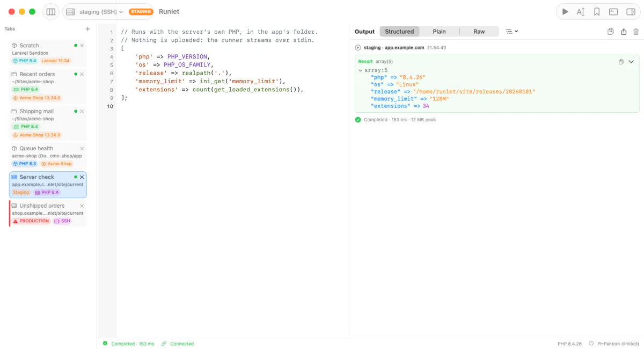Click the release path value in result
The width and height of the screenshot is (644, 349).
(474, 91)
